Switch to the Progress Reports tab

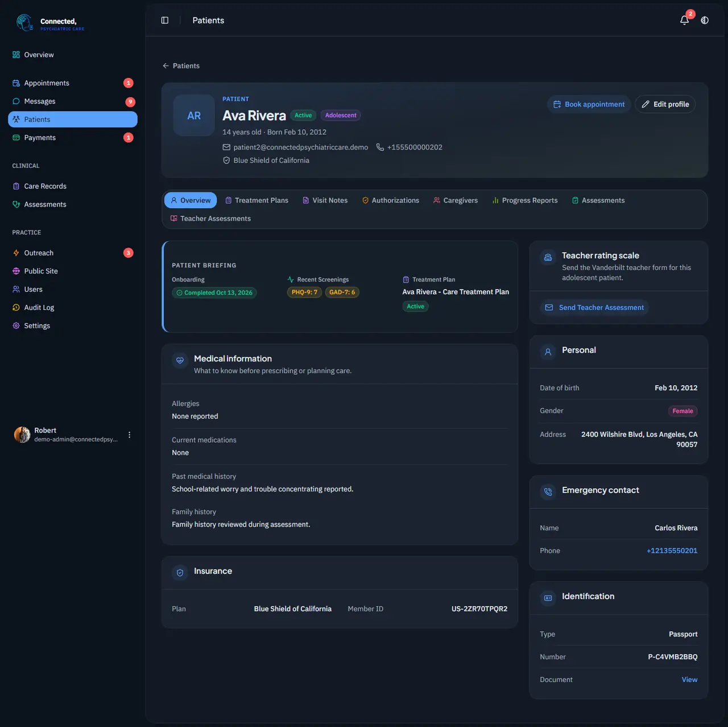tap(524, 200)
